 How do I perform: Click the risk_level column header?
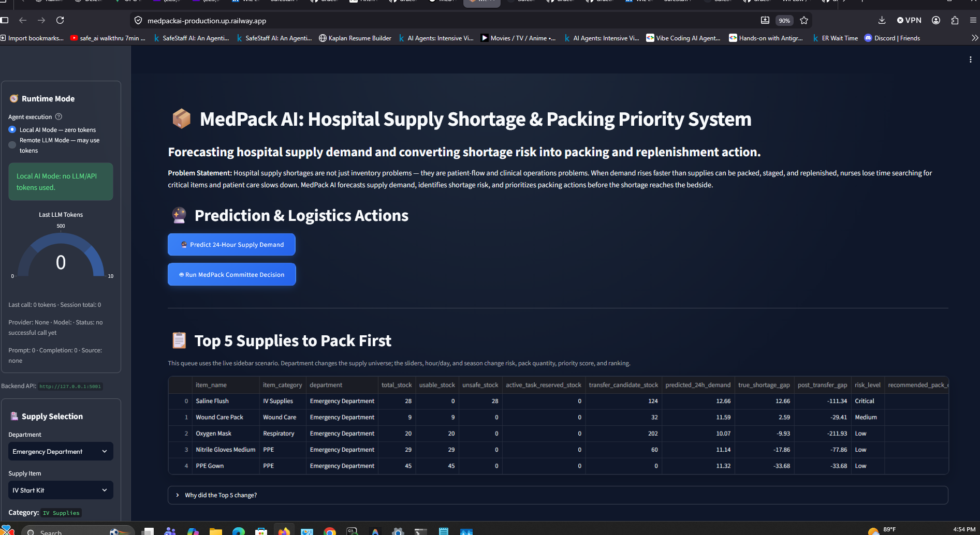coord(867,385)
